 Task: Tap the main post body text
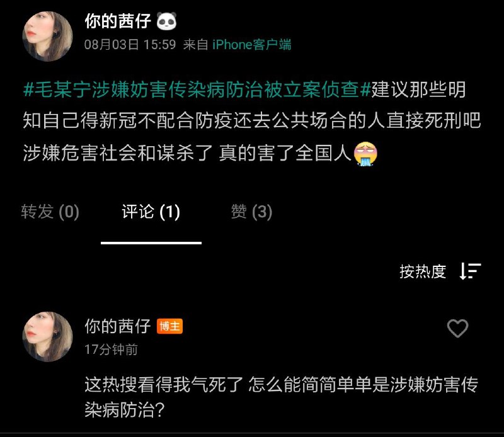point(252,121)
